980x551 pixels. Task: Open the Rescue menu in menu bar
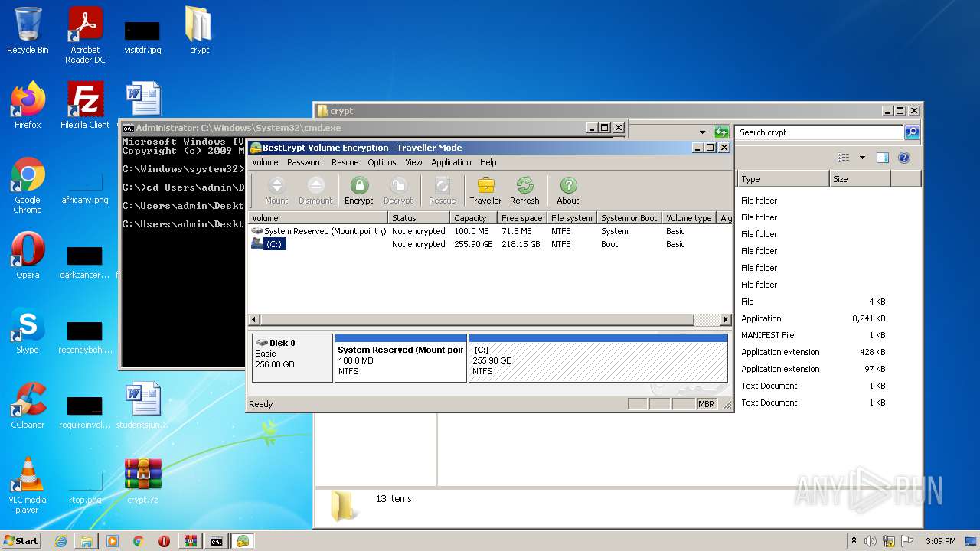click(x=345, y=162)
